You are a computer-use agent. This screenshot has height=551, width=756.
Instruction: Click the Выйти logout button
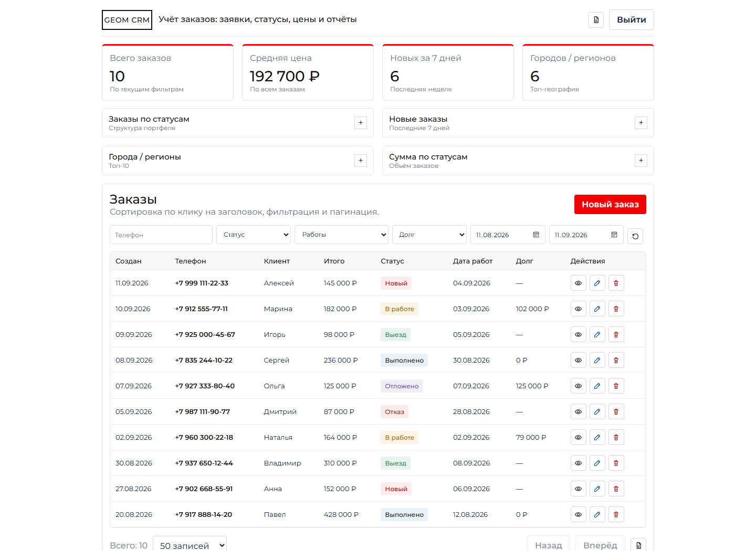[x=632, y=20]
